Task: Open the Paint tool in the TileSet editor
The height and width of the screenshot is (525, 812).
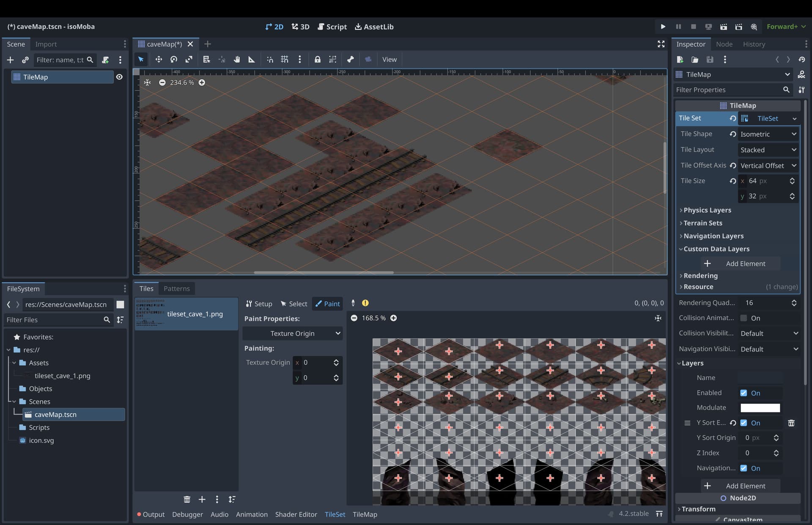Action: (327, 303)
